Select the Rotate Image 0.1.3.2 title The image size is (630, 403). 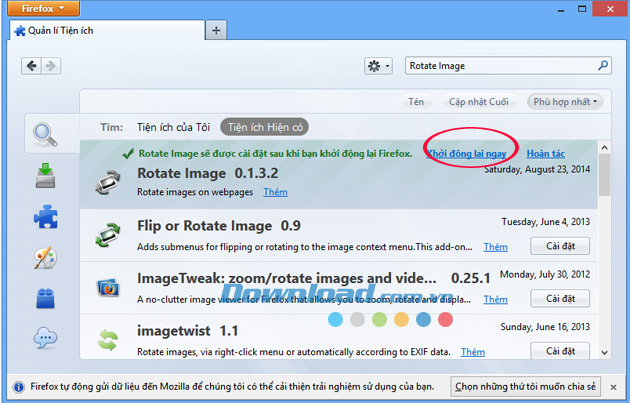click(x=208, y=173)
